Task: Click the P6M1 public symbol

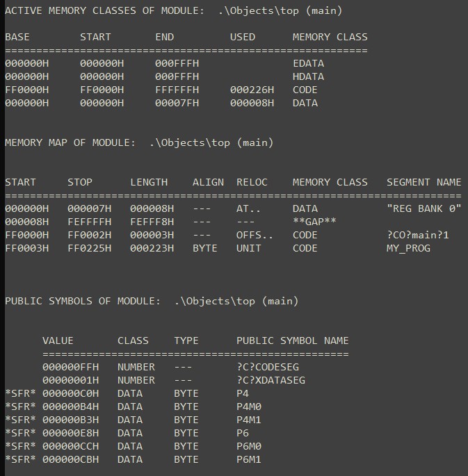Action: pos(249,459)
